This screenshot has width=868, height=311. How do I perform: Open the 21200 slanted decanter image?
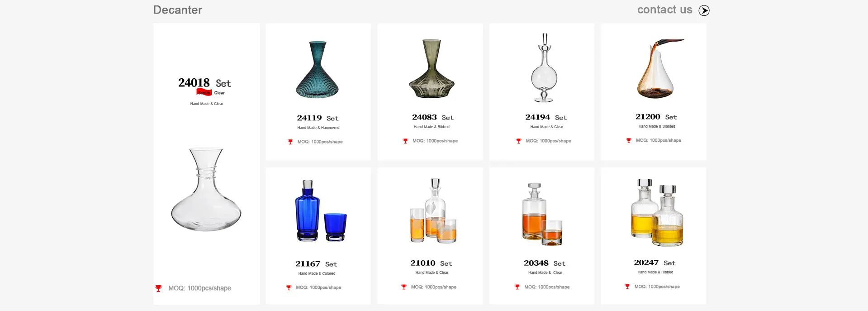658,68
